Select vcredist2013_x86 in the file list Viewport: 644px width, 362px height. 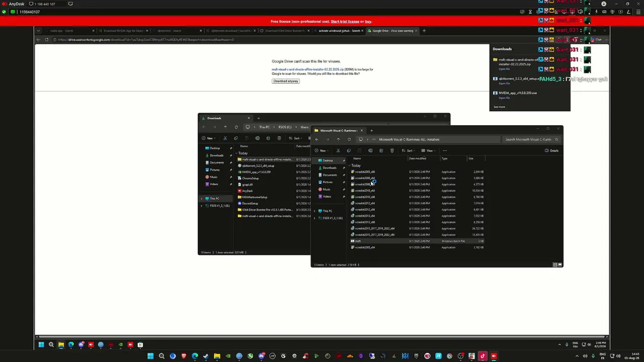[x=418, y=222]
